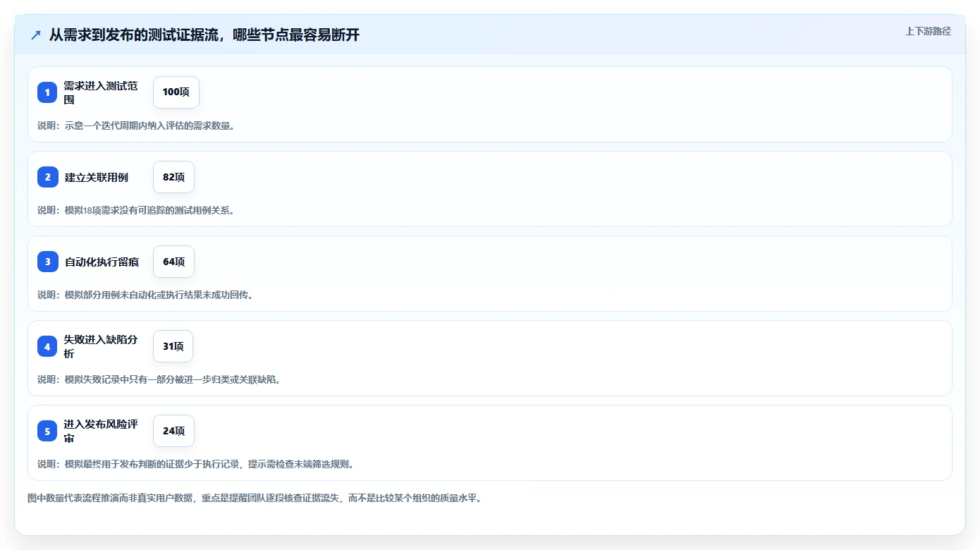
Task: Click the 失败进入缺陷分析 step label
Action: (101, 346)
